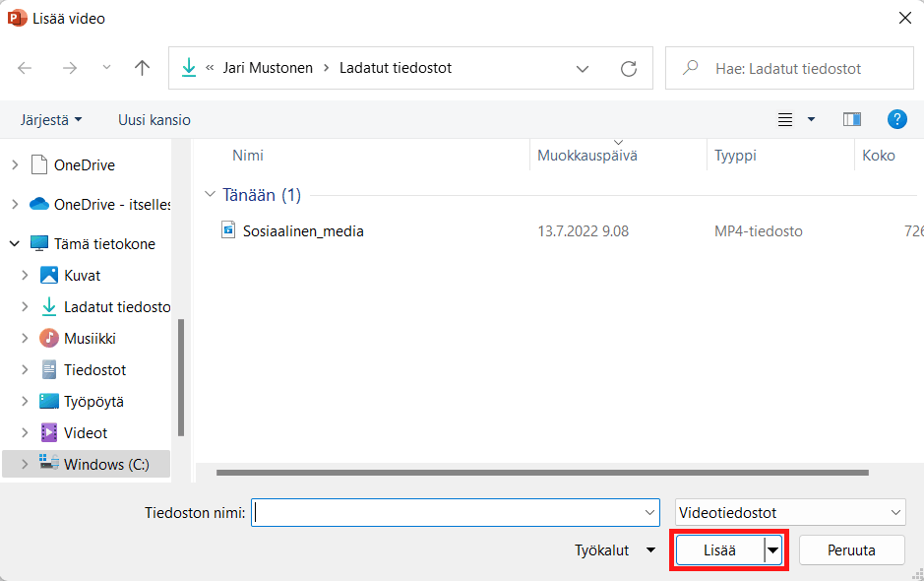Open the Tiedoston nimi dropdown arrow
The image size is (924, 581).
click(x=650, y=513)
